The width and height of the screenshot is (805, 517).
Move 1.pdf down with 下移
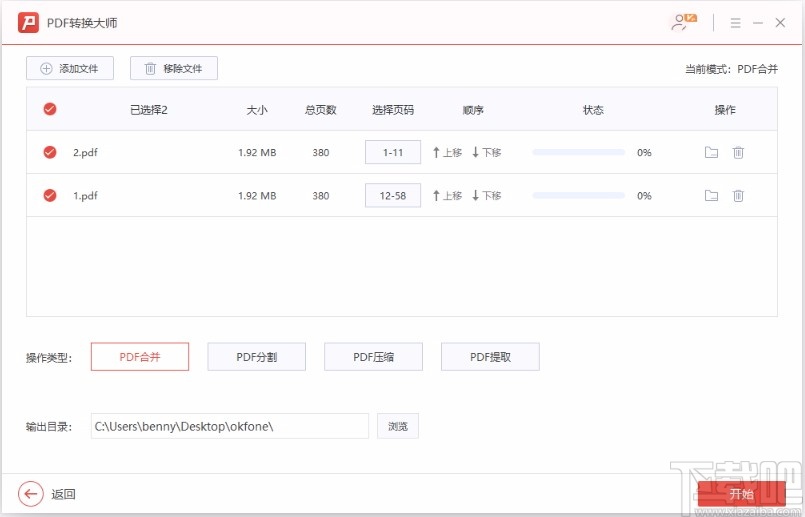[486, 196]
